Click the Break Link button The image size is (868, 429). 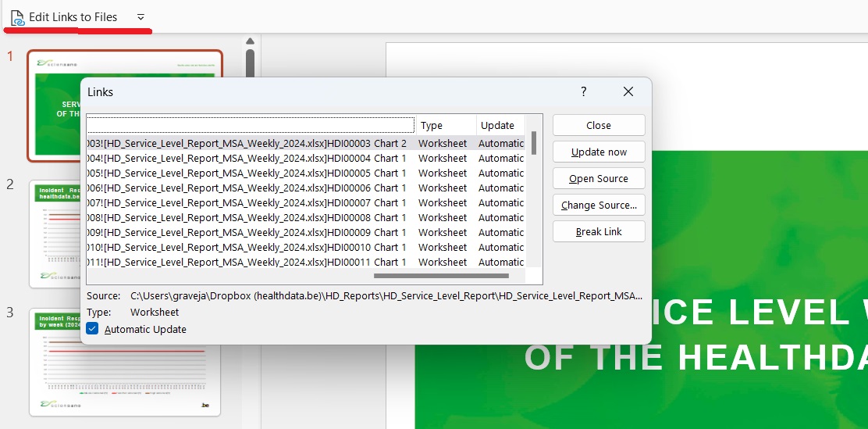[x=599, y=231]
